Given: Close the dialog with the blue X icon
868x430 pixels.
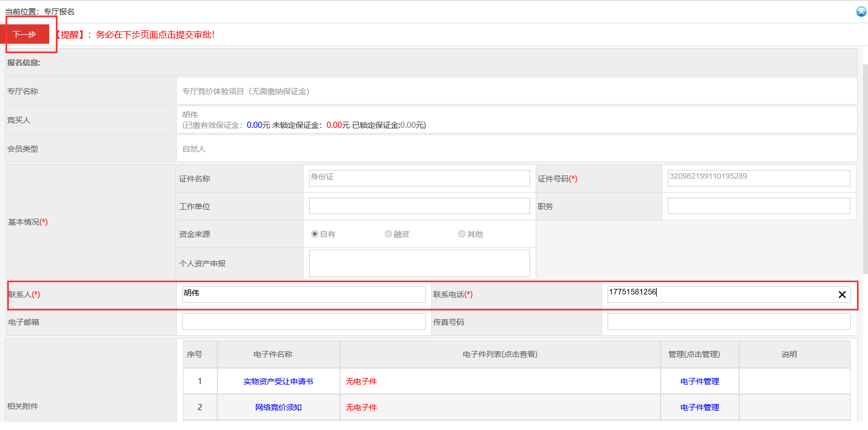Looking at the screenshot, I should click(861, 12).
